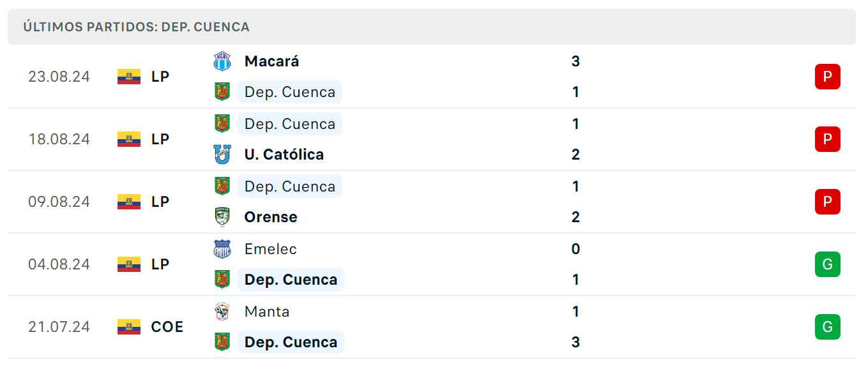Click Ecuador flag in the 18.08.24 row
868x369 pixels.
[x=129, y=139]
